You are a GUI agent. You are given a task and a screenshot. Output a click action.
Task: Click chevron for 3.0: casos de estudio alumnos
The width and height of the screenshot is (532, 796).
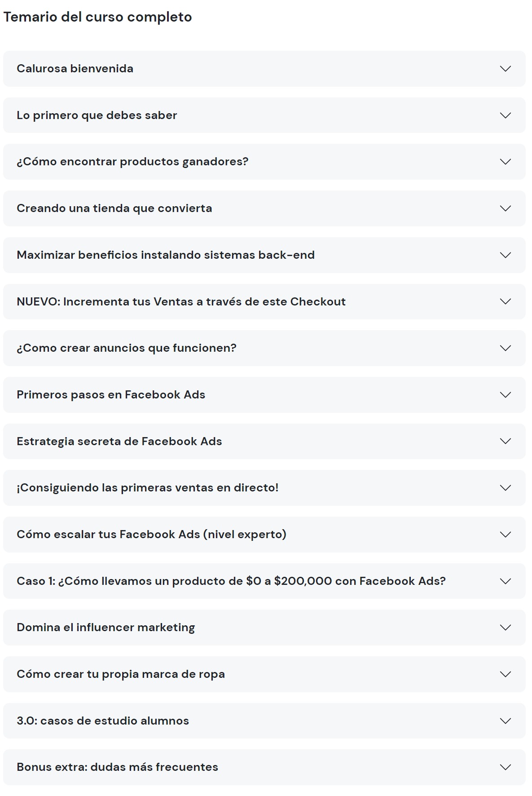(x=505, y=721)
